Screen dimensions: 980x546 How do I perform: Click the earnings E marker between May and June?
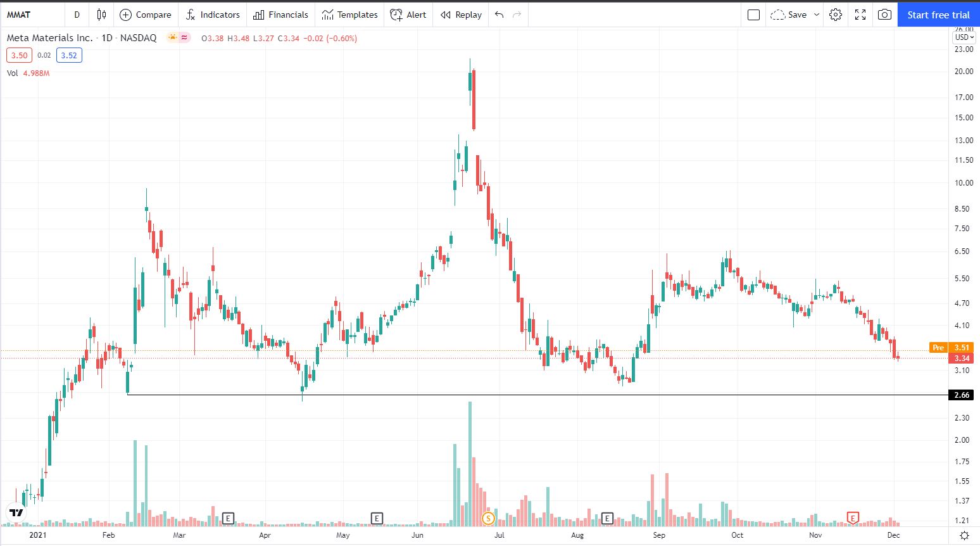(377, 519)
